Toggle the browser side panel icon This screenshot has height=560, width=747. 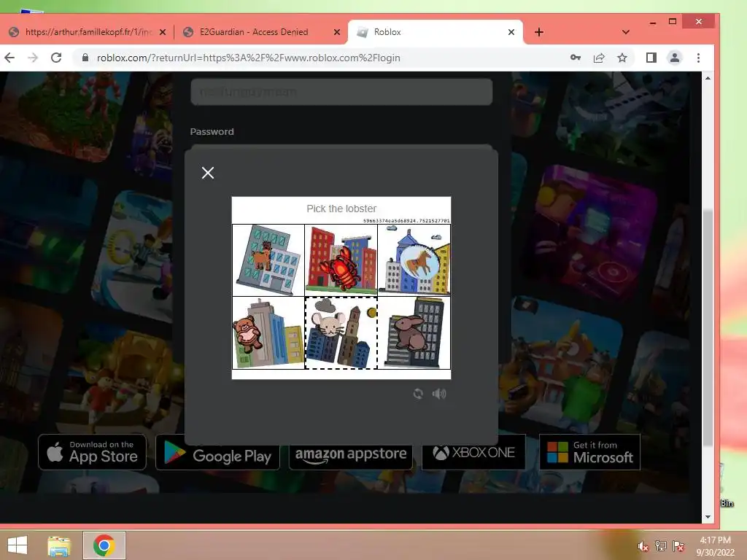(x=651, y=58)
